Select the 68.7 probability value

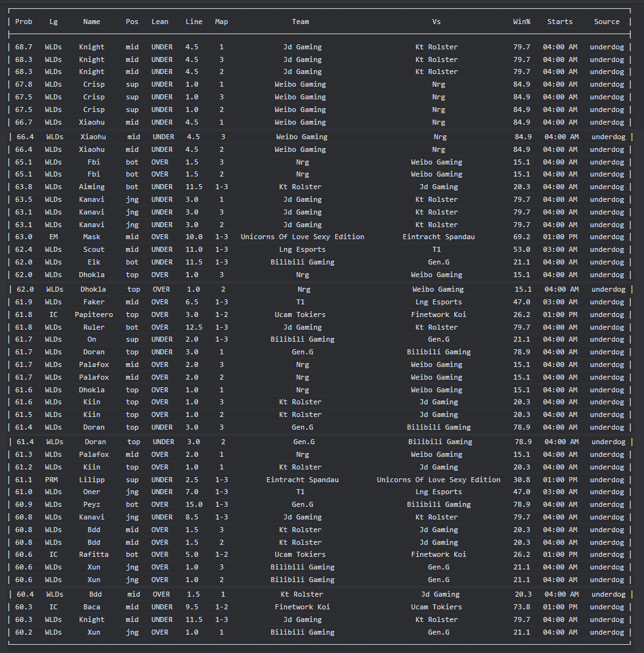(x=24, y=47)
